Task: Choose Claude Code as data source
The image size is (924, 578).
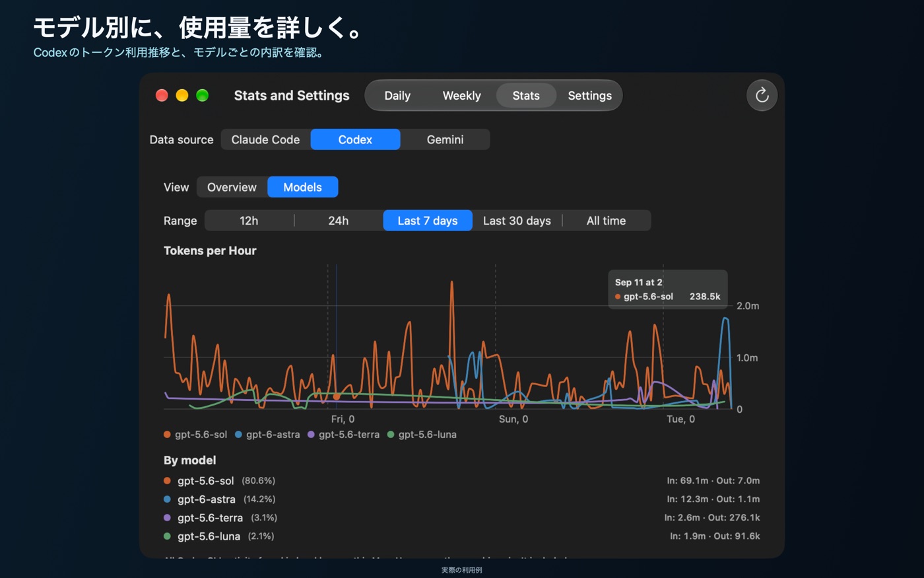Action: (265, 139)
